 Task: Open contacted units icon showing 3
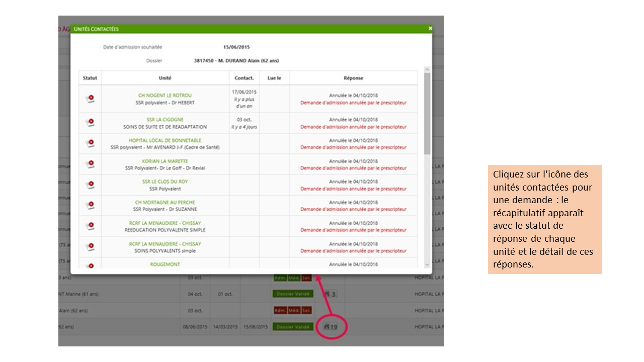[x=331, y=294]
